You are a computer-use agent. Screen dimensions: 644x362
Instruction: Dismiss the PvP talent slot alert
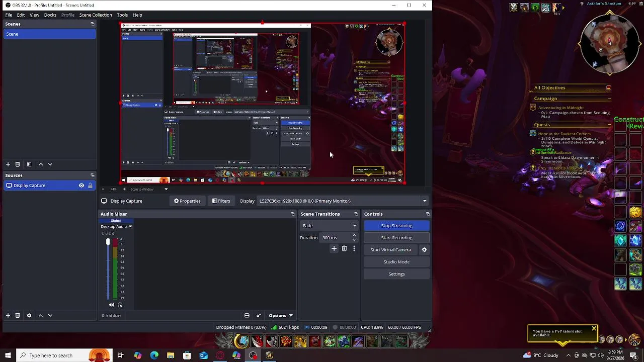click(594, 329)
